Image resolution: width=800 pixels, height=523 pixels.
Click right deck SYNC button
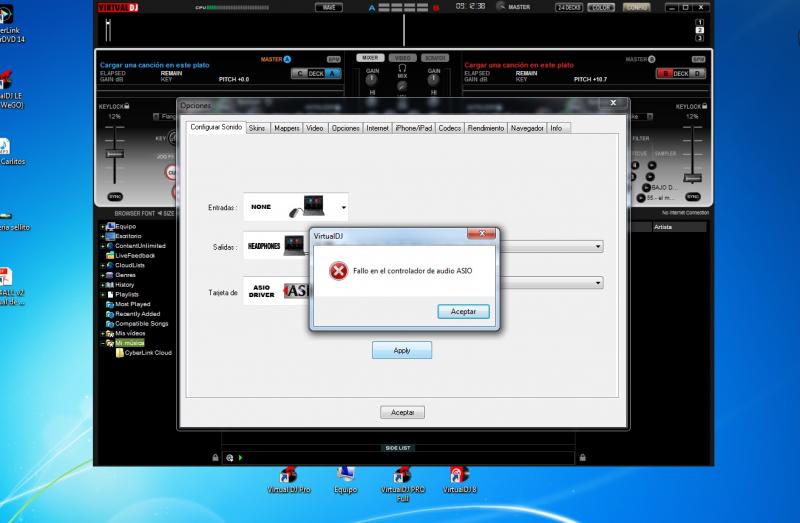[x=692, y=196]
